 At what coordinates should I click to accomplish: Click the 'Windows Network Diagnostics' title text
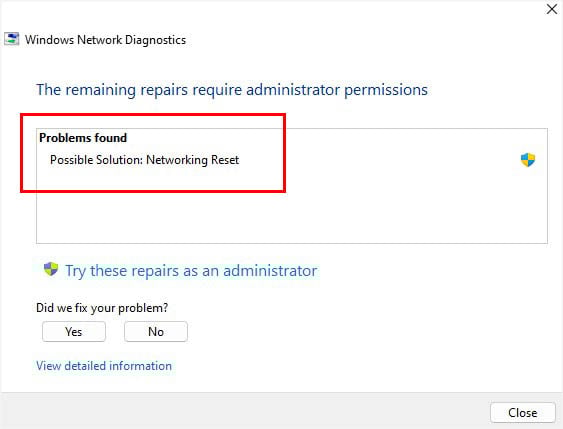(x=106, y=40)
